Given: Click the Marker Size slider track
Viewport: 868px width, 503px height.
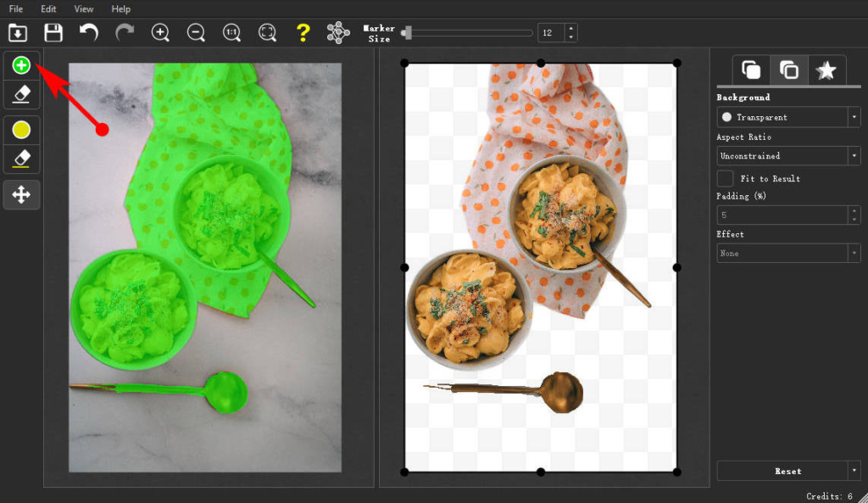Looking at the screenshot, I should pos(470,33).
